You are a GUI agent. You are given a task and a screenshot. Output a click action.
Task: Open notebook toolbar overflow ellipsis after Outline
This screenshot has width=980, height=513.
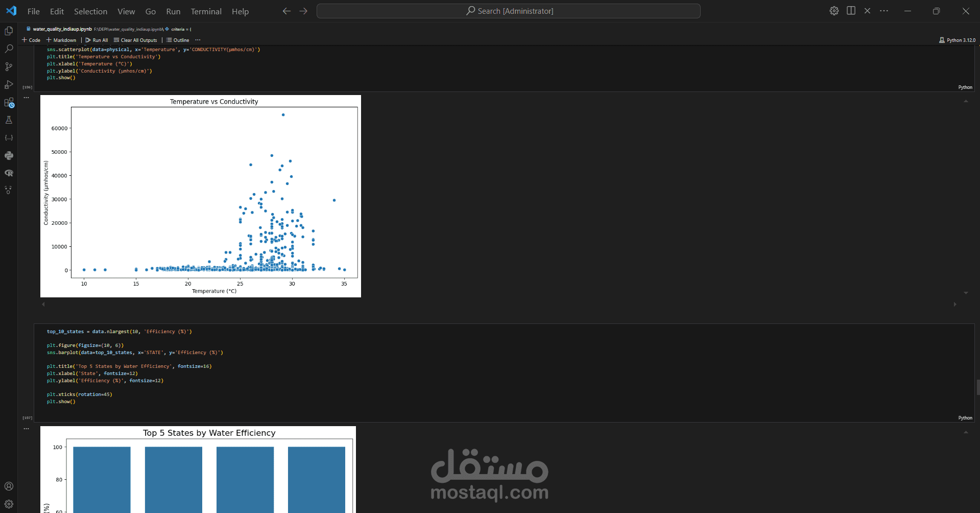[x=198, y=40]
